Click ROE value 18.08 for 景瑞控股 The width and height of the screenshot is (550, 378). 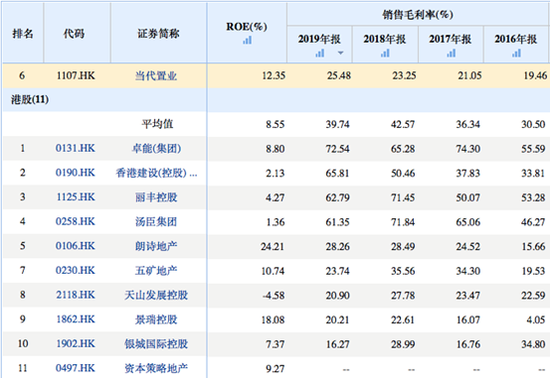(x=273, y=320)
